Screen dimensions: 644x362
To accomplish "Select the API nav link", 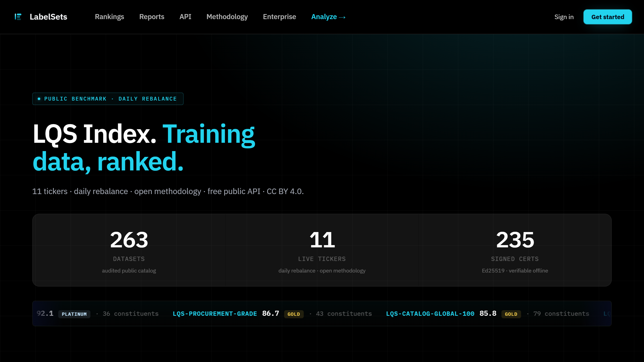I will [185, 17].
